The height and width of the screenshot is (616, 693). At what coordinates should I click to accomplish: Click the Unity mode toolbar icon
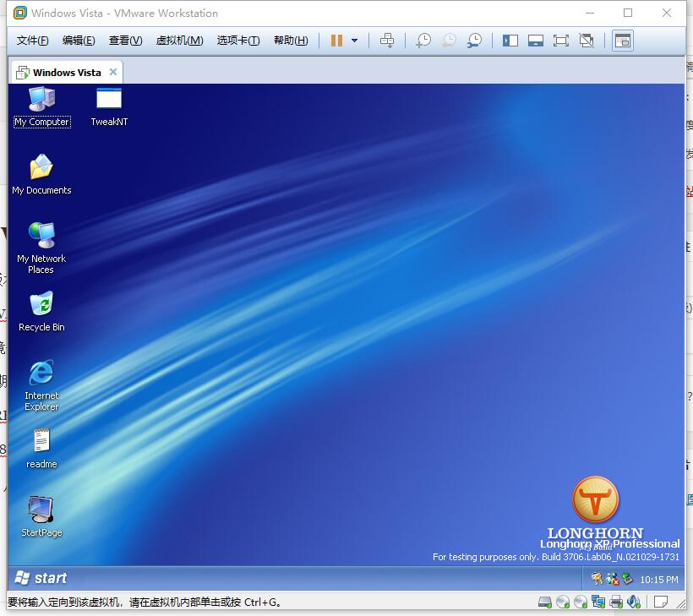(587, 41)
